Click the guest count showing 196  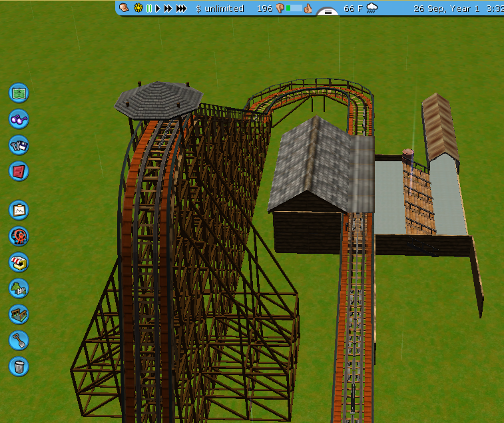[x=264, y=9]
